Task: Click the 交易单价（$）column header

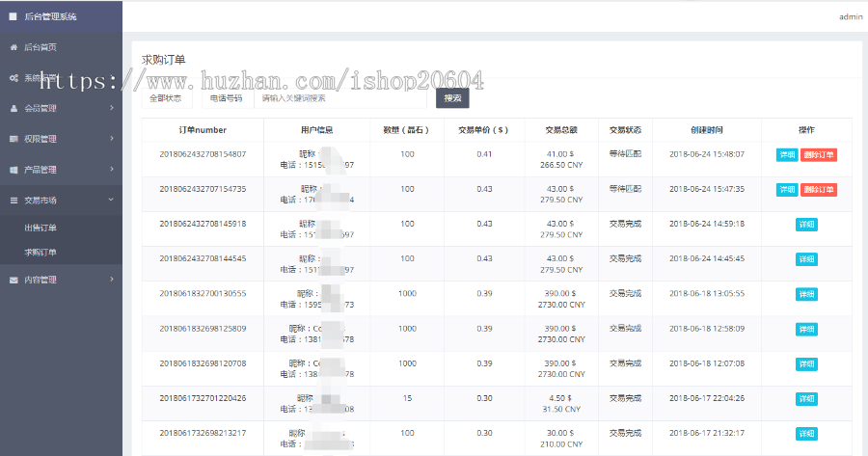Action: [484, 130]
